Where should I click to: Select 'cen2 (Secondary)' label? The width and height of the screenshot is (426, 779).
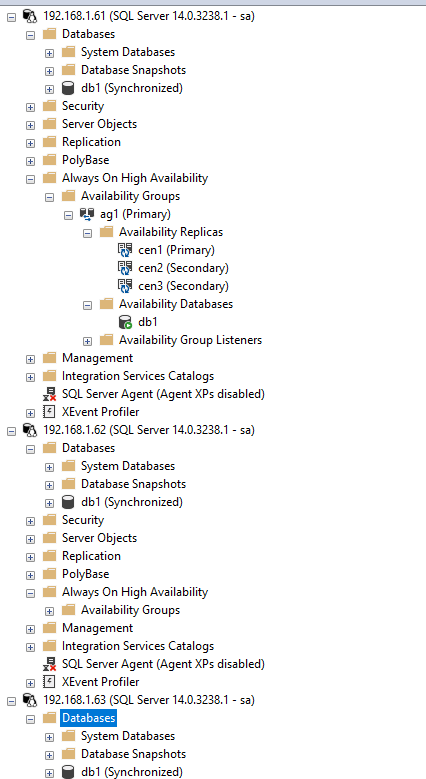pyautogui.click(x=183, y=268)
